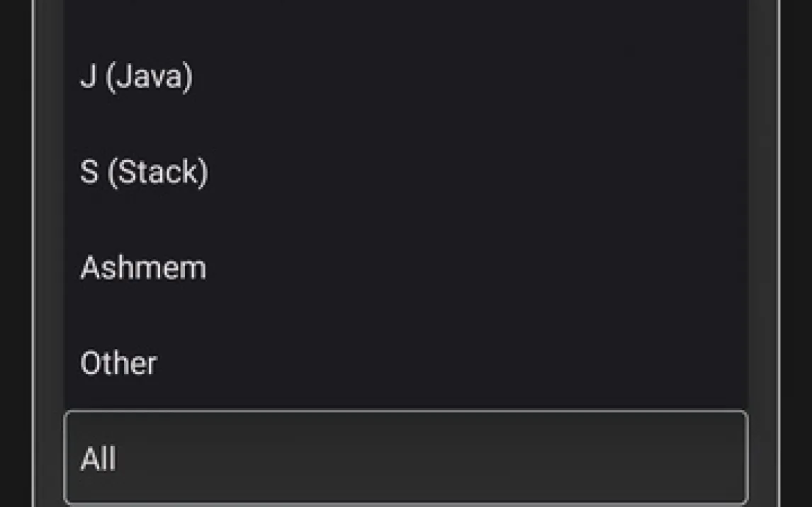Tap the All list entry

coord(98,459)
